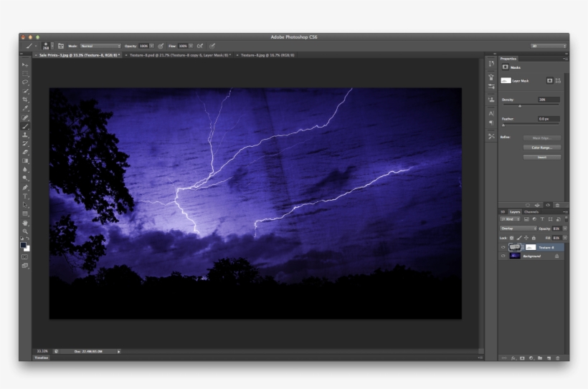Expand the layer Kind filter dropdown
The image size is (588, 389).
click(x=511, y=219)
